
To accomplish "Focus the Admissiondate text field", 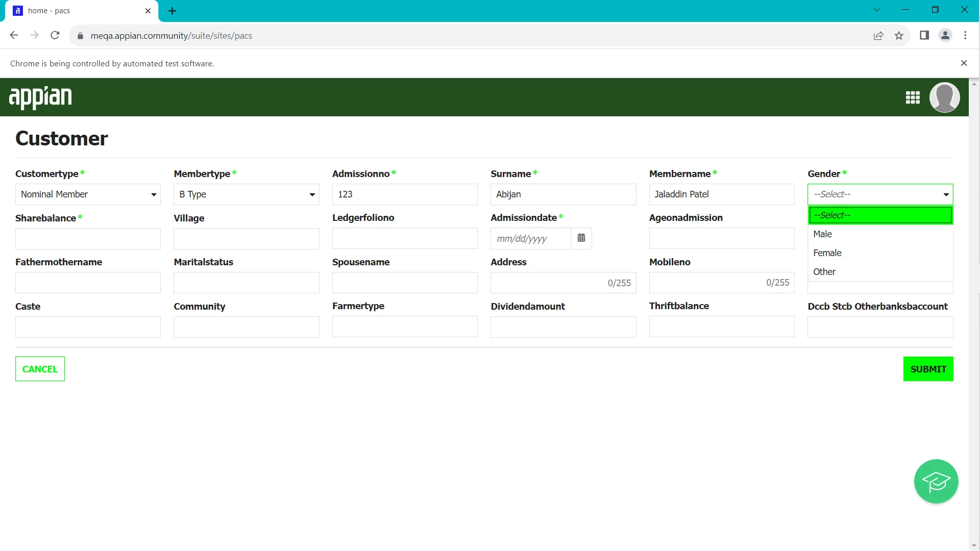I will (530, 238).
